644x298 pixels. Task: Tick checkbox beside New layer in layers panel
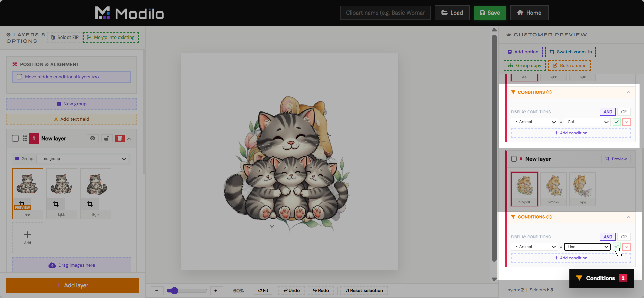15,138
